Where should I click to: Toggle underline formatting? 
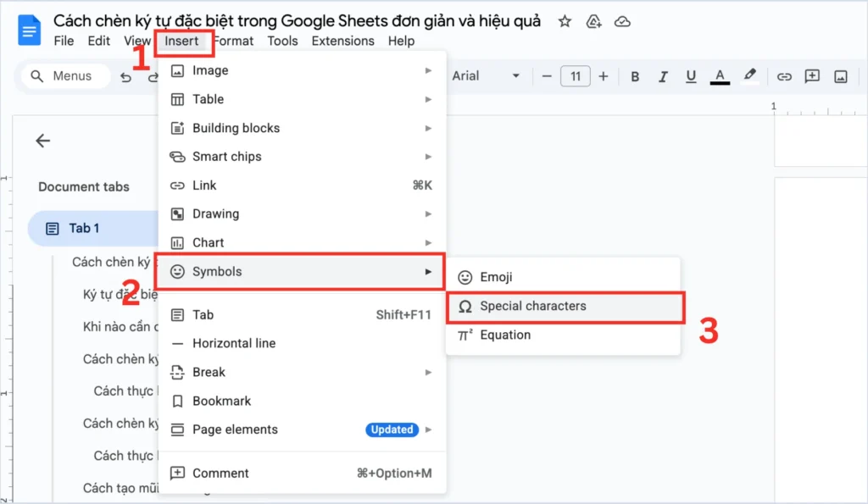coord(691,76)
